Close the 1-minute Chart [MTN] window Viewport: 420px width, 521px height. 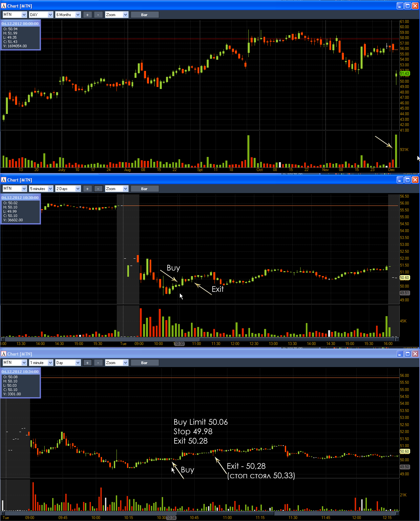(x=415, y=354)
